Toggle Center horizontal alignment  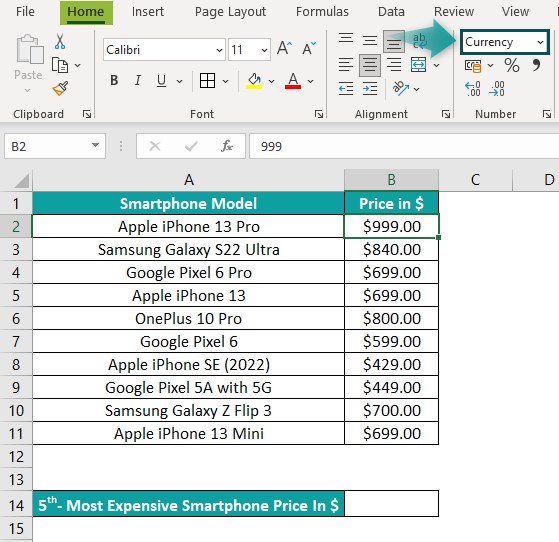point(370,65)
